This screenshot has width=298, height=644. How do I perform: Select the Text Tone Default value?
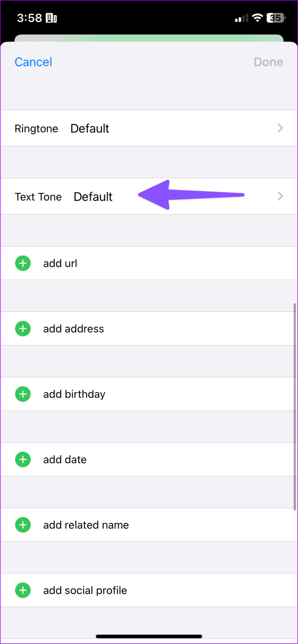coord(93,197)
